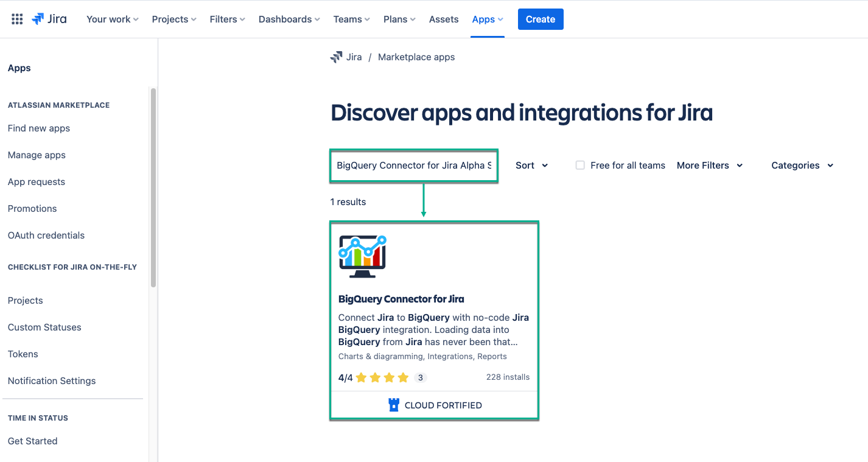868x462 pixels.
Task: Enable the Free for all teams checkbox
Action: point(579,164)
